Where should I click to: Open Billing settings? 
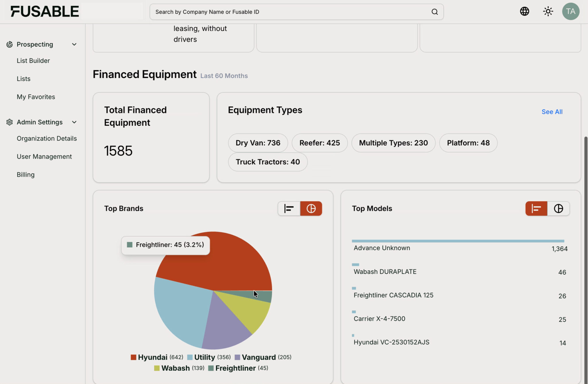(26, 174)
